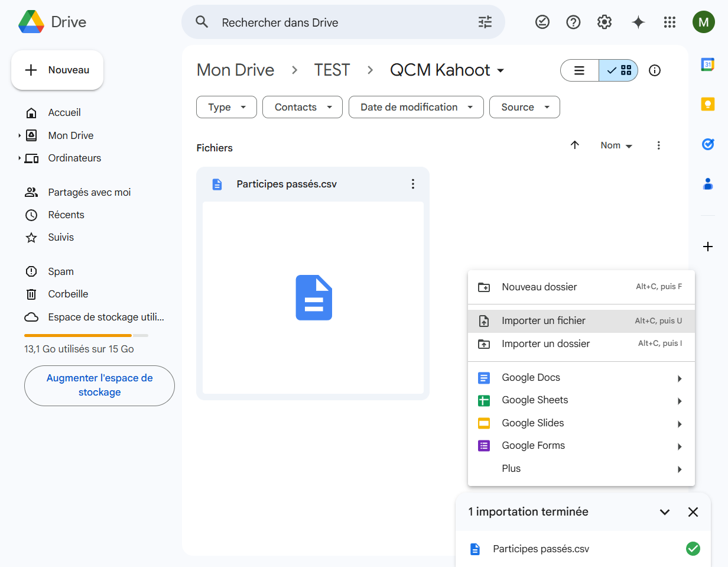Expand Mon Drive tree in sidebar
728x567 pixels.
pos(19,135)
